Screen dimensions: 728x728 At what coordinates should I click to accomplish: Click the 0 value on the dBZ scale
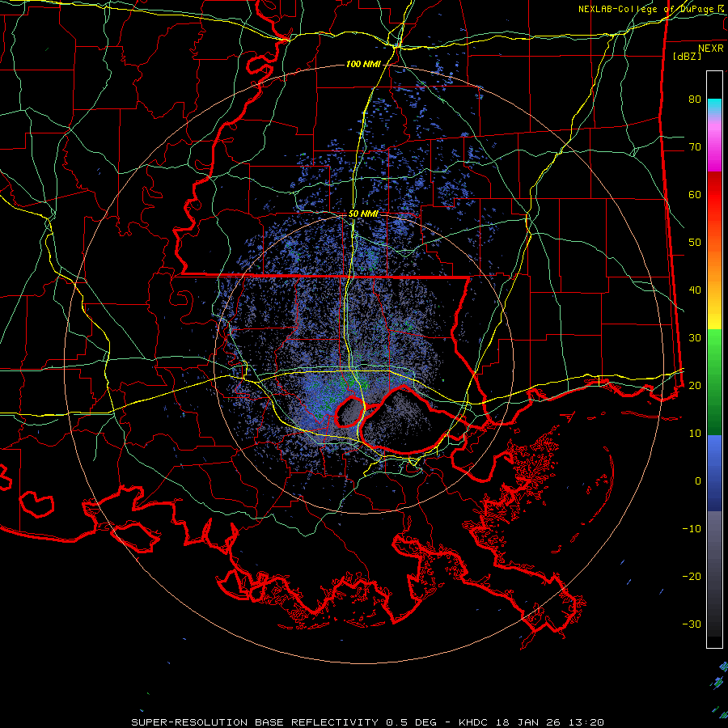[698, 481]
